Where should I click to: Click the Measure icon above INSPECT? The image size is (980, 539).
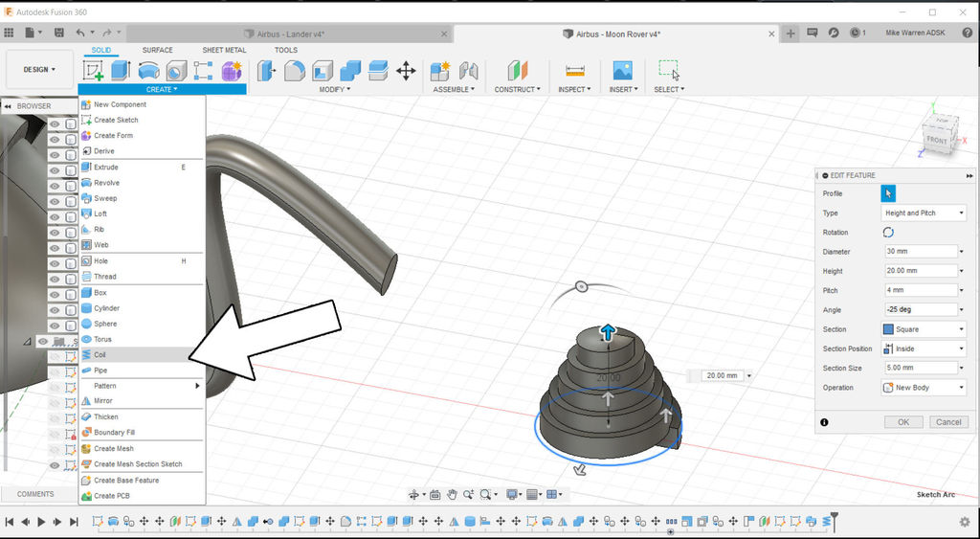[574, 71]
